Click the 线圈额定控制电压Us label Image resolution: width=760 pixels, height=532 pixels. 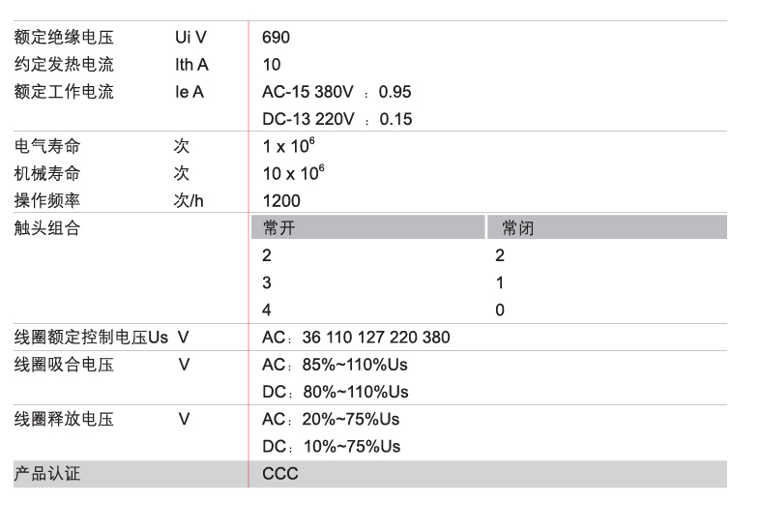pos(91,338)
